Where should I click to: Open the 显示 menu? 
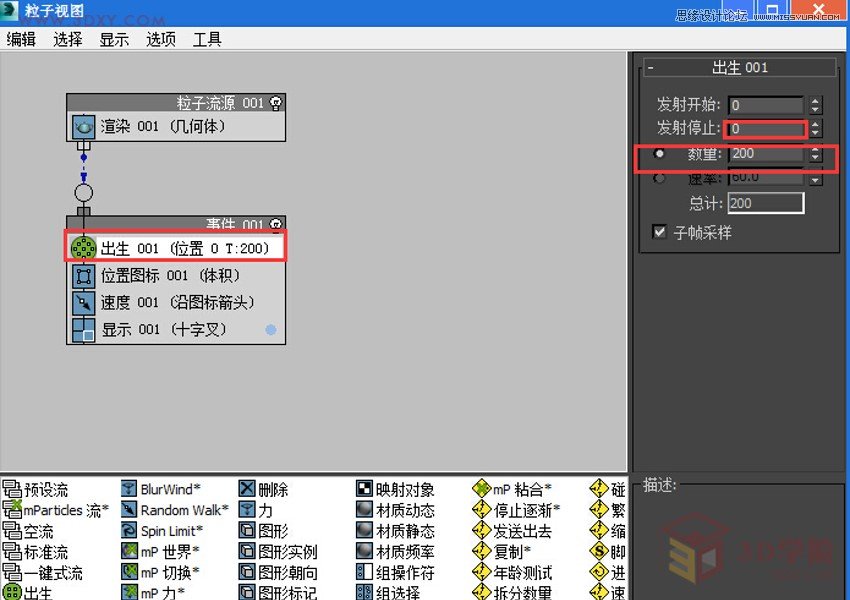pos(114,40)
